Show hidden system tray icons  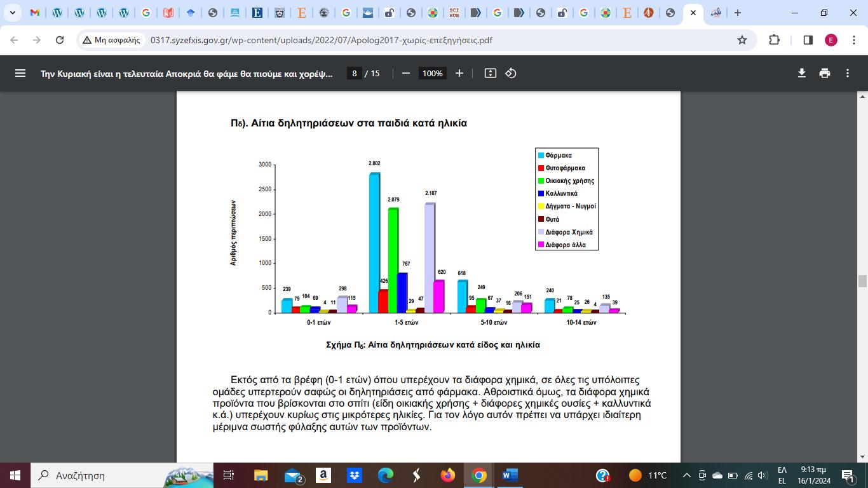686,475
